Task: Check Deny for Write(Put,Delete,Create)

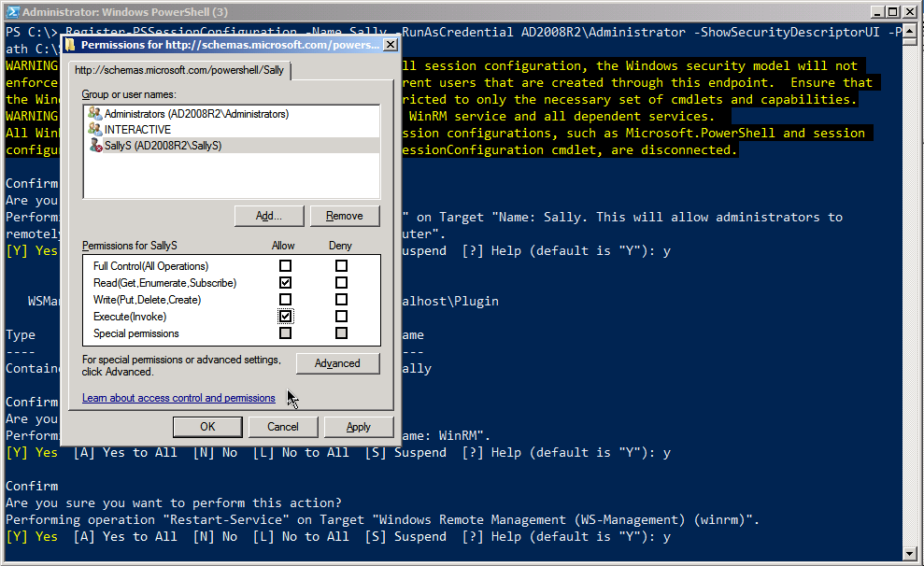Action: [341, 300]
